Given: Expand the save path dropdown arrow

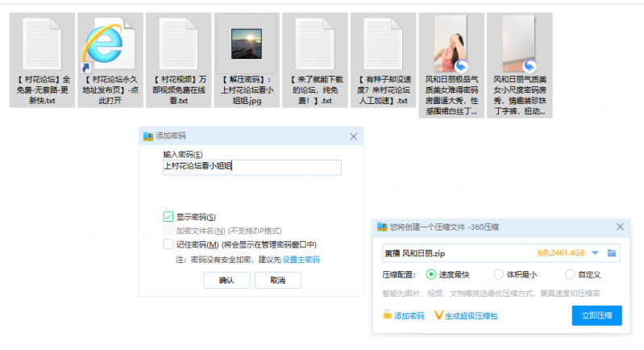Looking at the screenshot, I should coord(595,253).
